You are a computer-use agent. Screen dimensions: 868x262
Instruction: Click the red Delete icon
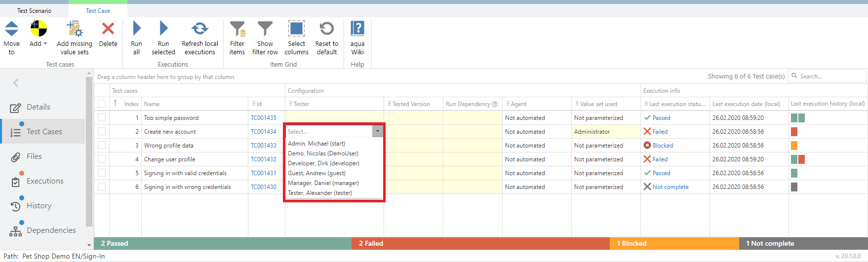coord(108,29)
